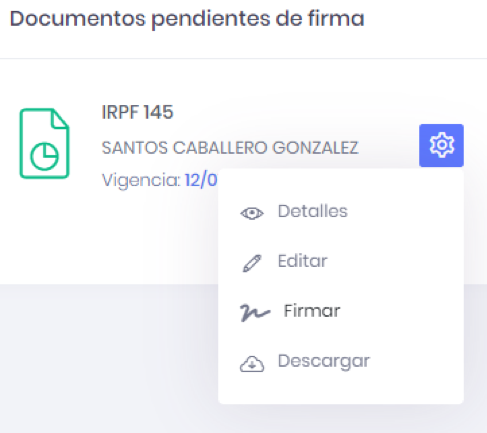Click the pencil icon beside Editar
The width and height of the screenshot is (487, 433).
click(252, 263)
